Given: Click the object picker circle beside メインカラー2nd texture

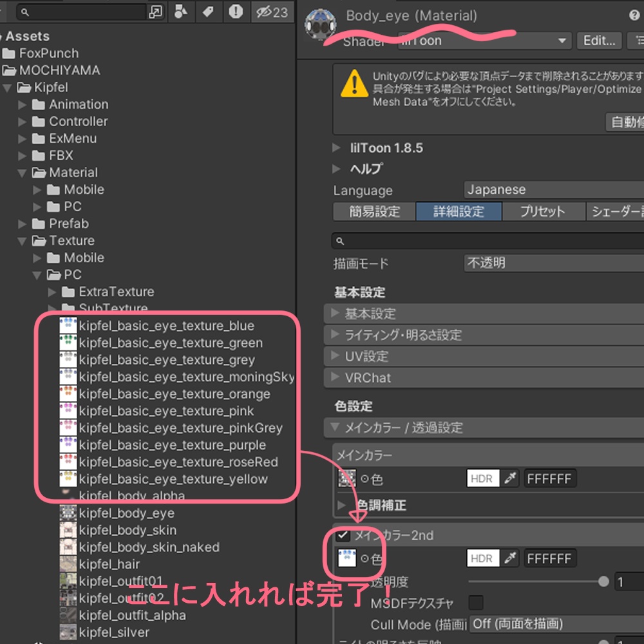Looking at the screenshot, I should tap(364, 558).
